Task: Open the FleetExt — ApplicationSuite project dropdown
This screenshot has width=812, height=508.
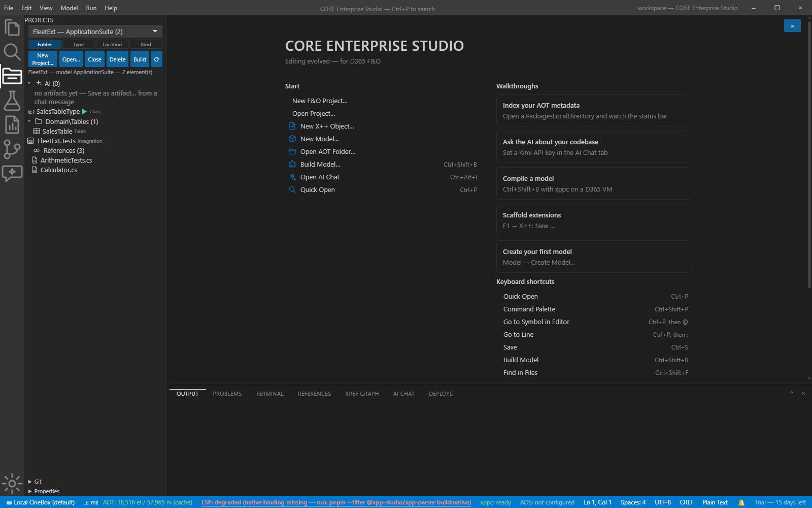Action: tap(95, 31)
